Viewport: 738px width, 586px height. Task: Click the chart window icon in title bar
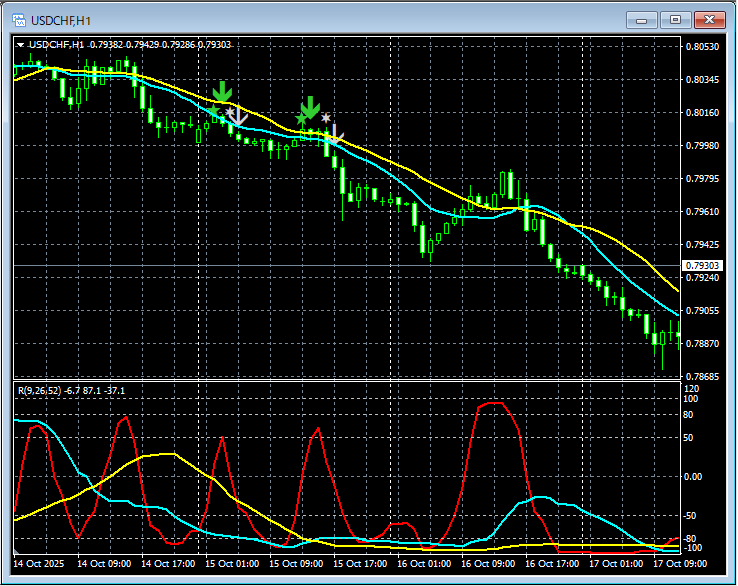click(x=18, y=19)
